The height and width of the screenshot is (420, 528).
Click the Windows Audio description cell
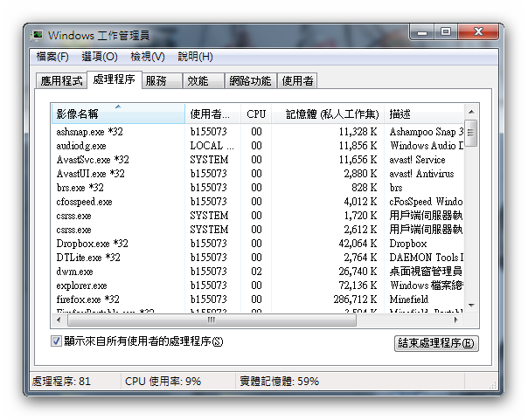pos(427,146)
